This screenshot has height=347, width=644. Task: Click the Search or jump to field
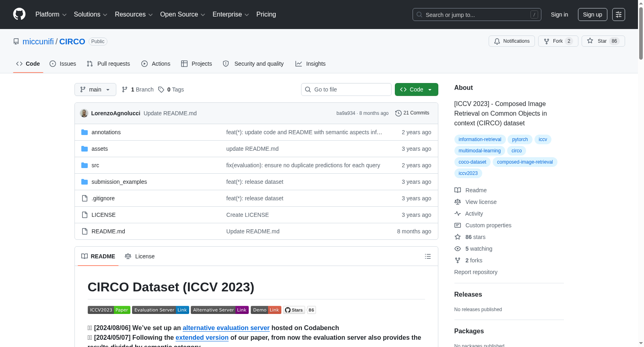pyautogui.click(x=477, y=15)
